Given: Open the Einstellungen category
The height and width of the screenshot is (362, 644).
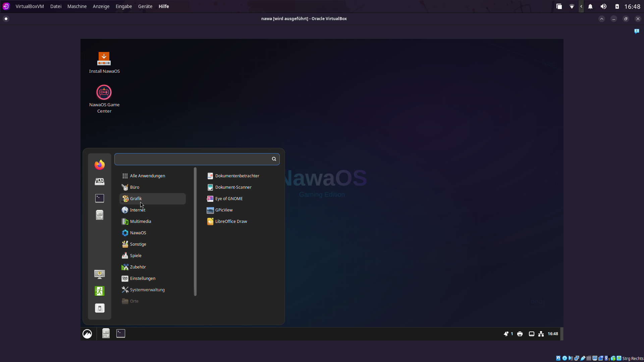Looking at the screenshot, I should 142,278.
